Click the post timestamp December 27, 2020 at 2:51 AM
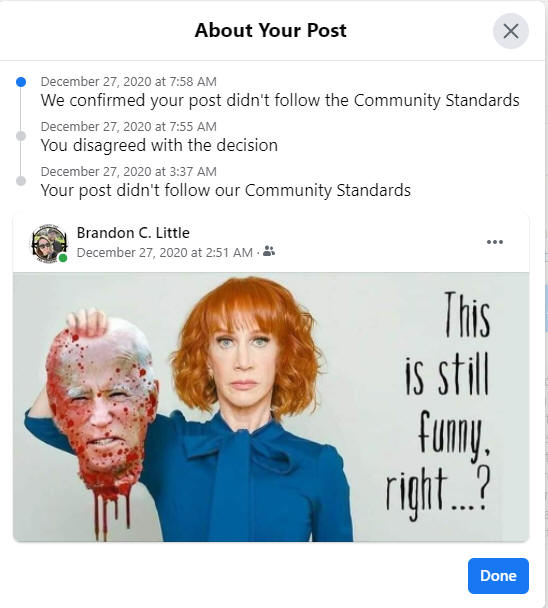The height and width of the screenshot is (608, 548). coord(165,252)
